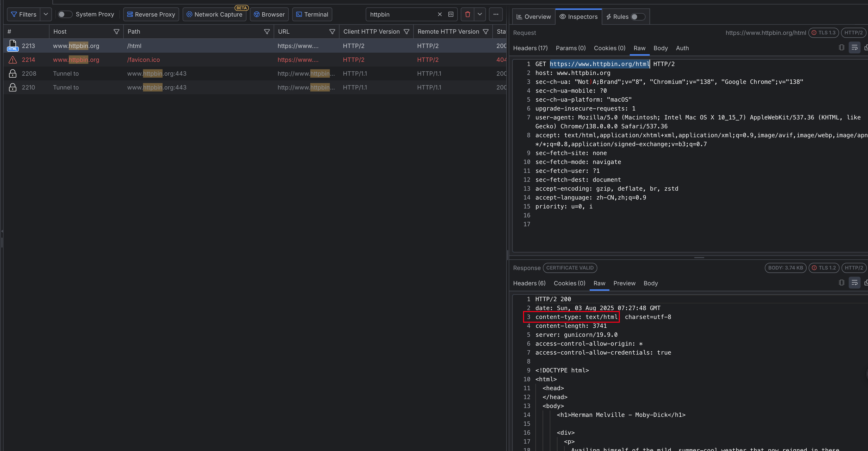Viewport: 868px width, 451px height.
Task: Click word wrap icon in Response panel
Action: coord(854,283)
